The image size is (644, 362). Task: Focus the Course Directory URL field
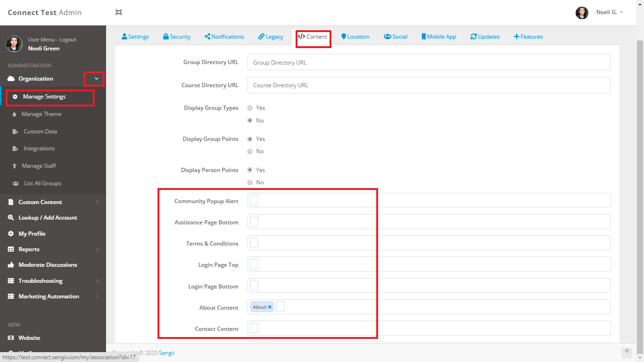[x=429, y=85]
